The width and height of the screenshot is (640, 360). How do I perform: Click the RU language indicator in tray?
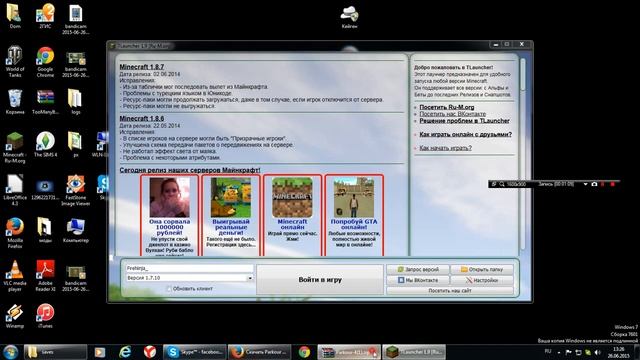point(548,351)
